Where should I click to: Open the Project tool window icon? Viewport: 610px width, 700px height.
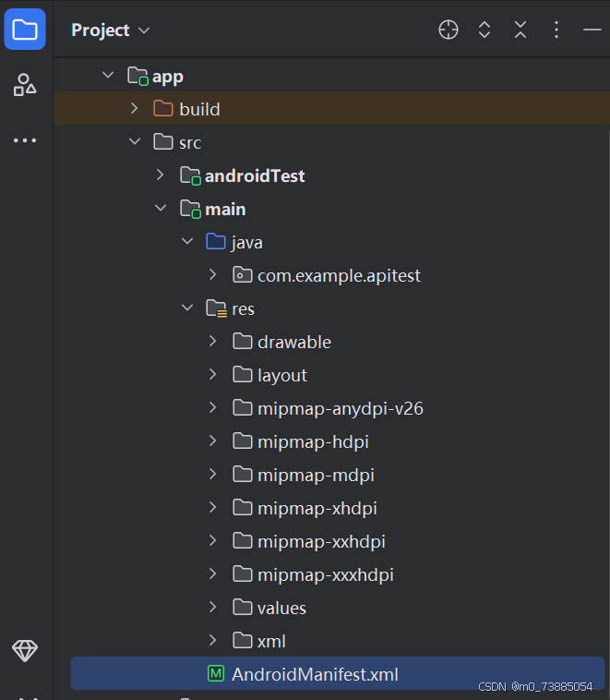point(25,30)
